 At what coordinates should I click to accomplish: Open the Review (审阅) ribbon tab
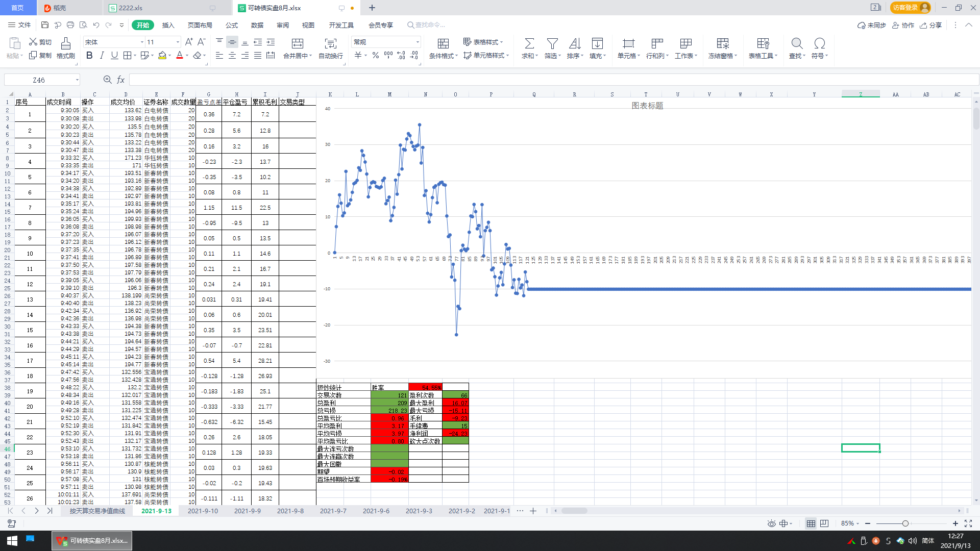pyautogui.click(x=283, y=25)
